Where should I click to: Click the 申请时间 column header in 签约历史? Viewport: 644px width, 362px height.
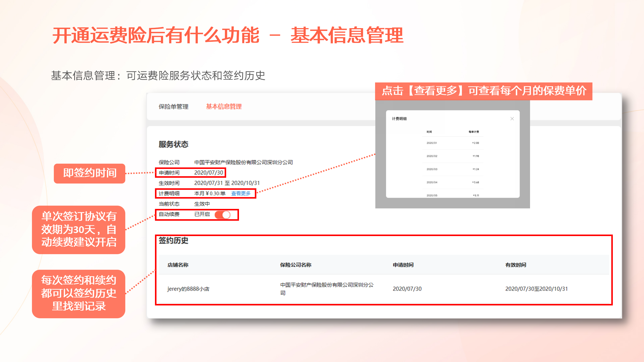pos(403,265)
